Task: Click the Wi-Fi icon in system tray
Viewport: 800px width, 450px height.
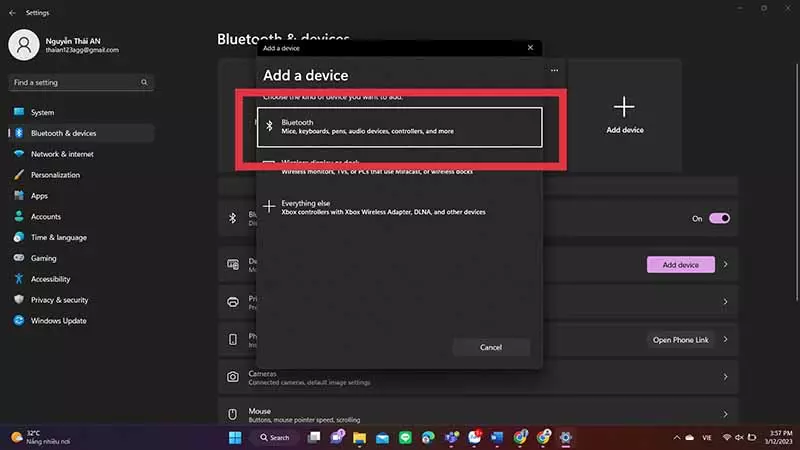Action: (727, 438)
